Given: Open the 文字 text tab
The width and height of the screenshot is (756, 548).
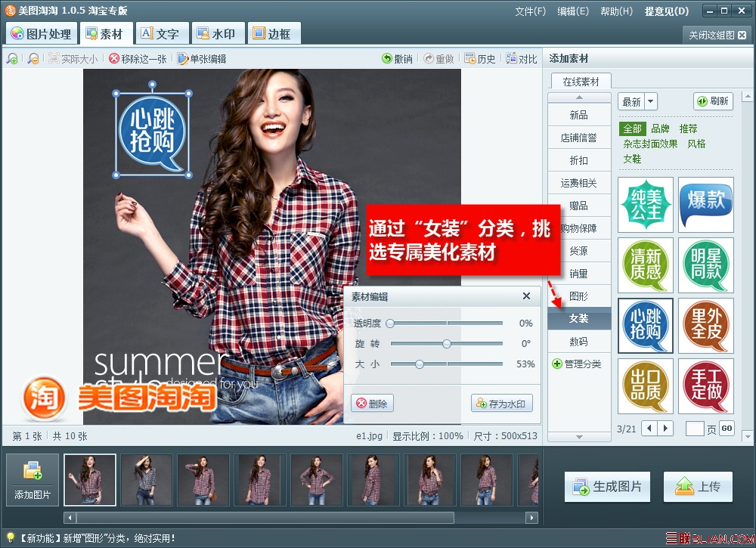Looking at the screenshot, I should click(162, 33).
